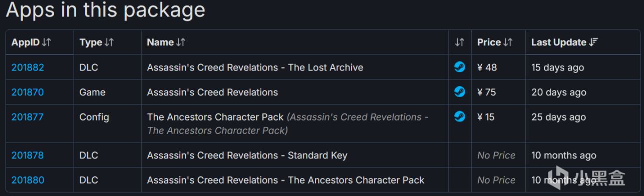Sort table by the AppID column

coord(31,42)
